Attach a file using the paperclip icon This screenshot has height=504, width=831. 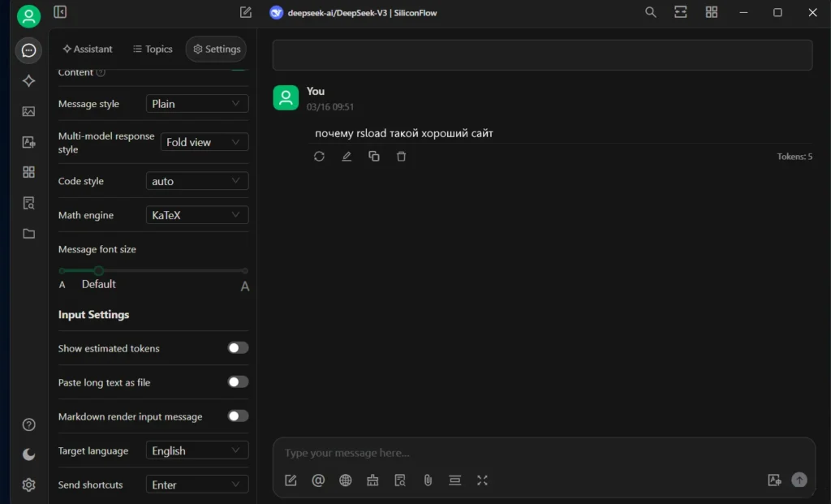click(x=428, y=480)
